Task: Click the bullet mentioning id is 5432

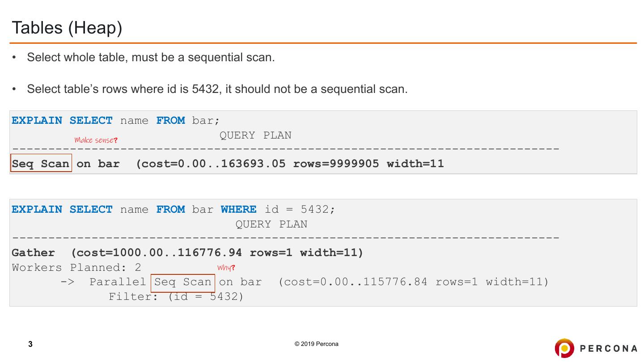Action: point(217,89)
